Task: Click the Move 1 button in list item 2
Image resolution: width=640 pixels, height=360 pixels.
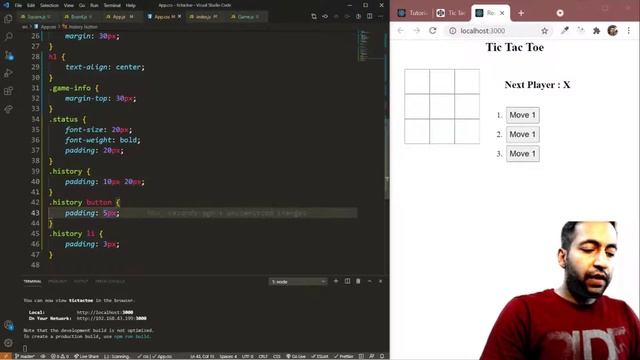Action: (522, 134)
